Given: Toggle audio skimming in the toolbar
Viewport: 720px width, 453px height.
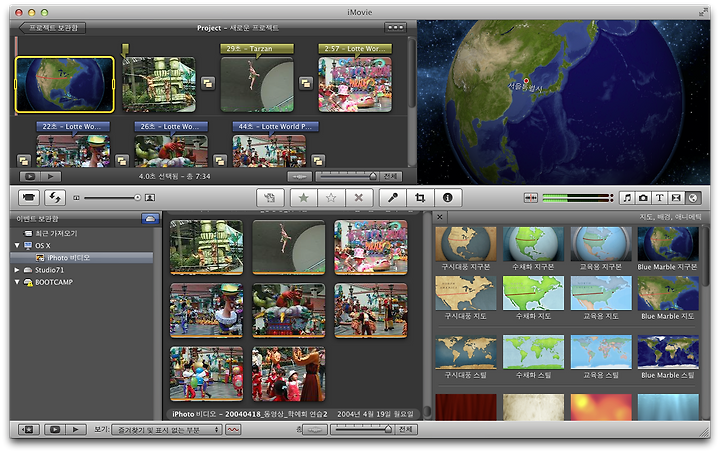Looking at the screenshot, I should [531, 198].
